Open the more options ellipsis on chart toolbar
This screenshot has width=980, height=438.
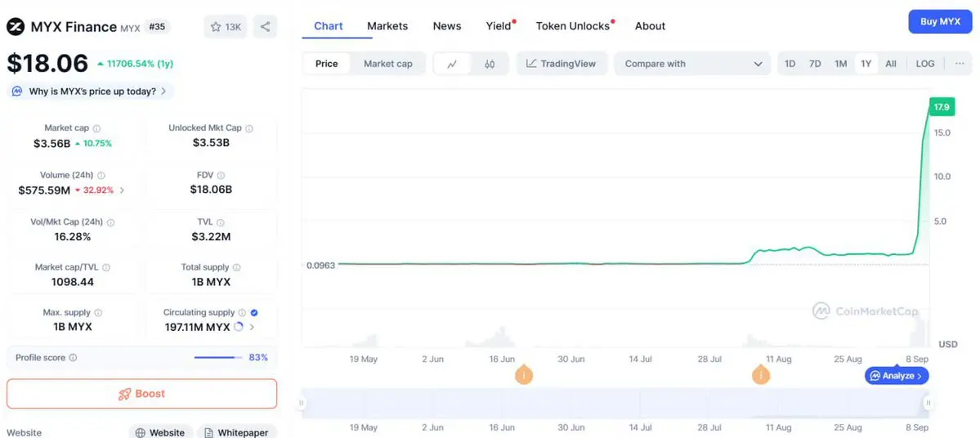tap(960, 64)
